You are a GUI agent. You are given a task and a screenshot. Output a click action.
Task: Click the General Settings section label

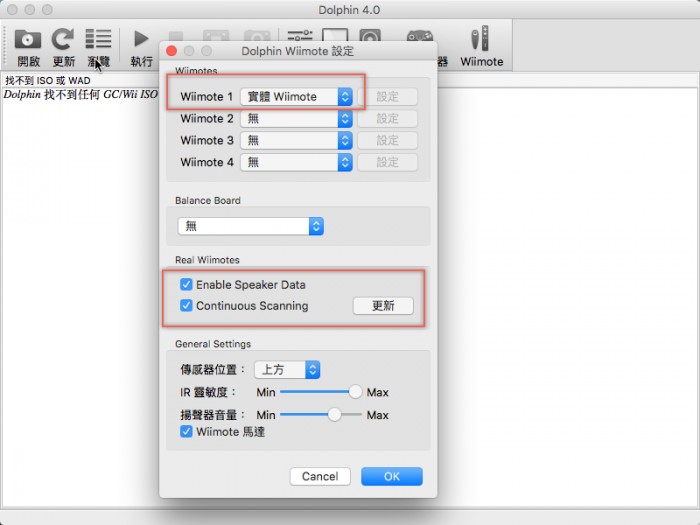pos(213,344)
